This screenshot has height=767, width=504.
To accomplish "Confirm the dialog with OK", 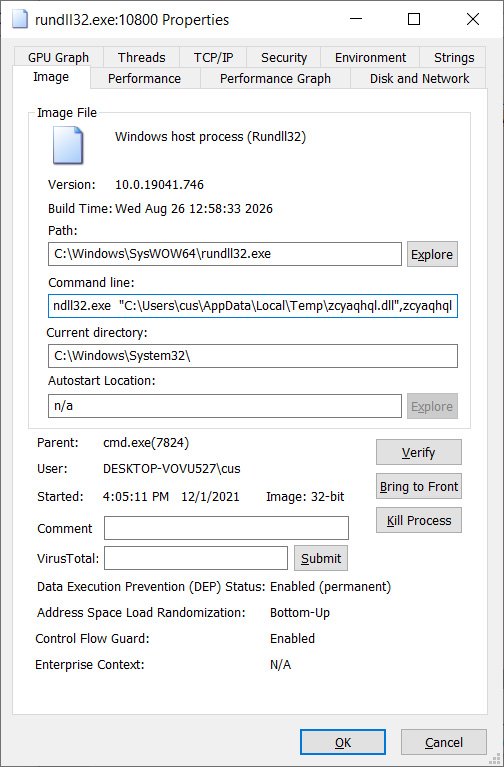I will (343, 742).
